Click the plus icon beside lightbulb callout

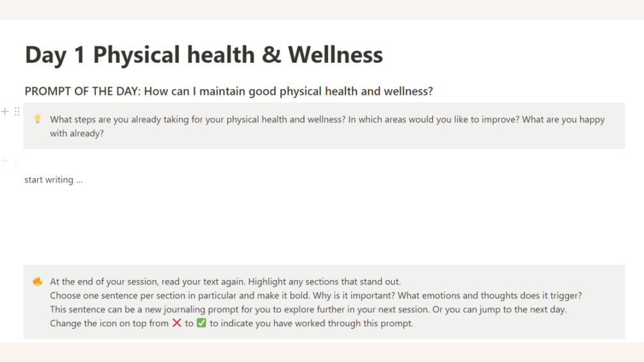pos(5,111)
